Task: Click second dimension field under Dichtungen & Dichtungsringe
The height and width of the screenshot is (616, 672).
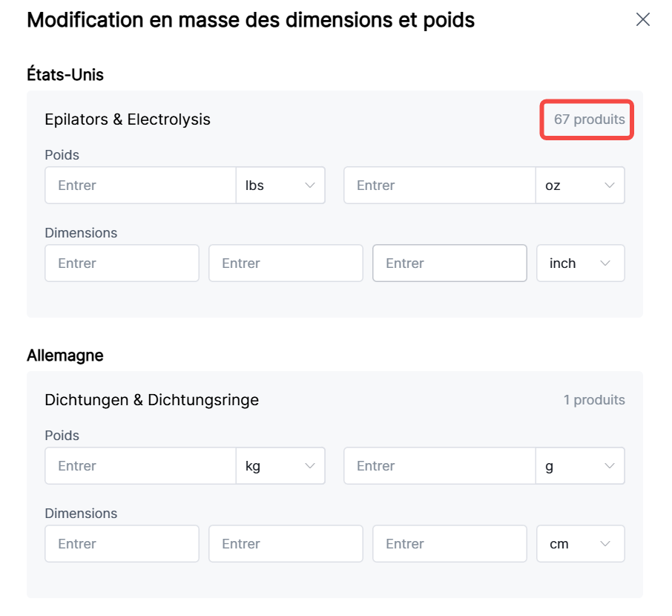Action: [x=286, y=544]
